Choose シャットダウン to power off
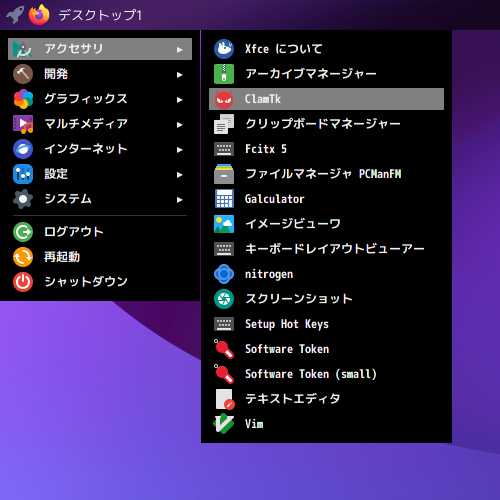This screenshot has height=500, width=500. click(100, 282)
